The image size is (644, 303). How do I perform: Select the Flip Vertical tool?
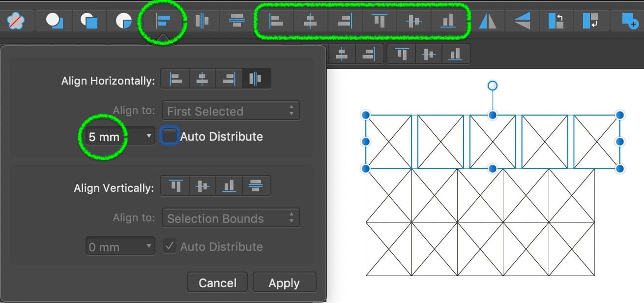tap(522, 21)
